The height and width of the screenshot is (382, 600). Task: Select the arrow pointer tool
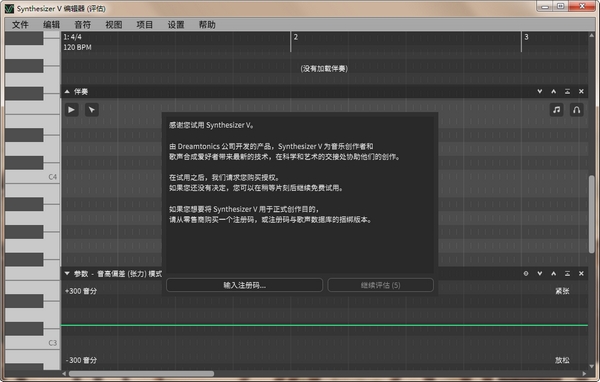click(x=92, y=110)
